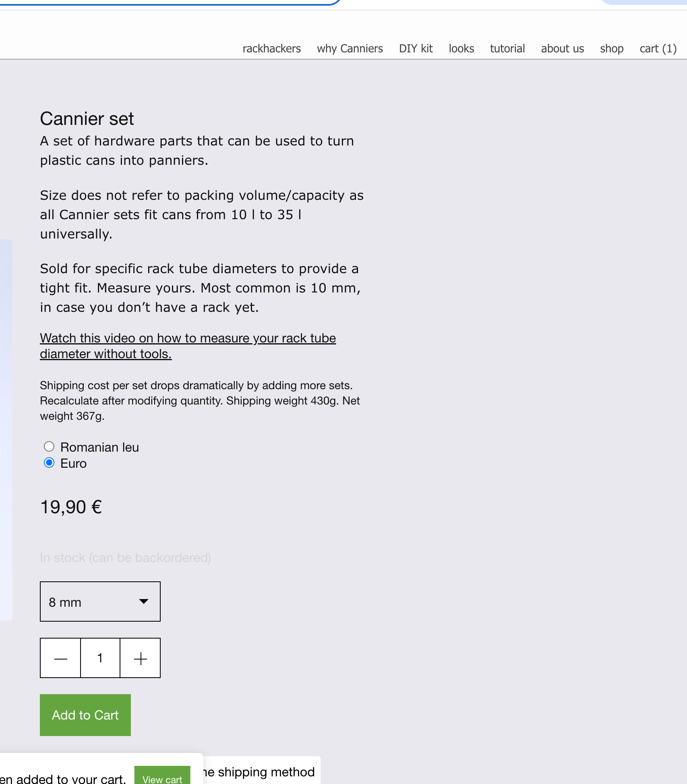Open cart showing 1 item
This screenshot has height=784, width=687.
(657, 48)
